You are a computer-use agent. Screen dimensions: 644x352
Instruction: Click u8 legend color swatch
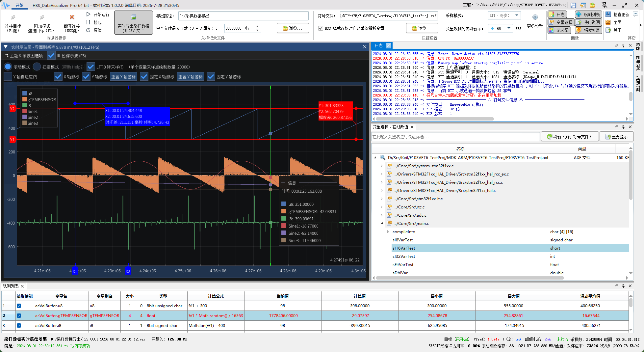25,94
